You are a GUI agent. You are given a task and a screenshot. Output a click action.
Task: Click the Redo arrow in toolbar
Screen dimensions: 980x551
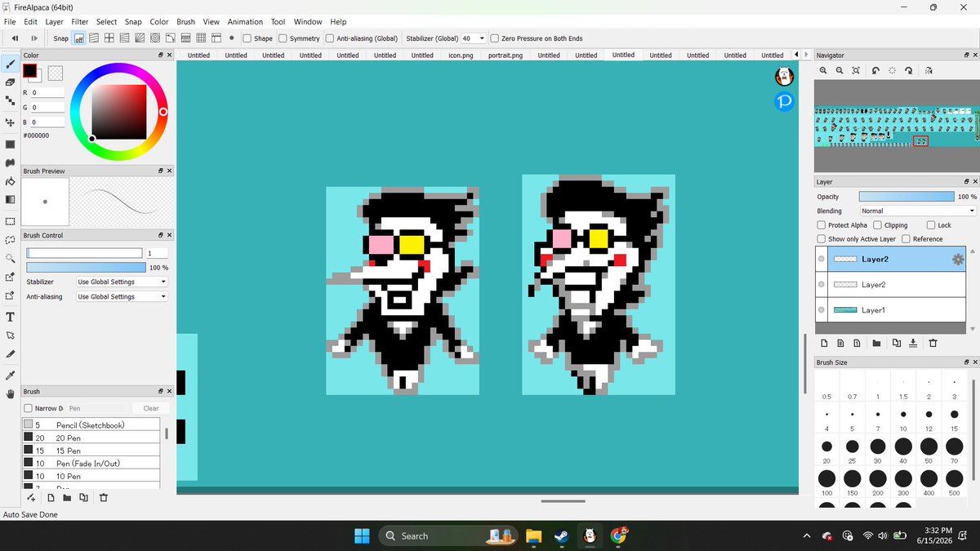(34, 38)
